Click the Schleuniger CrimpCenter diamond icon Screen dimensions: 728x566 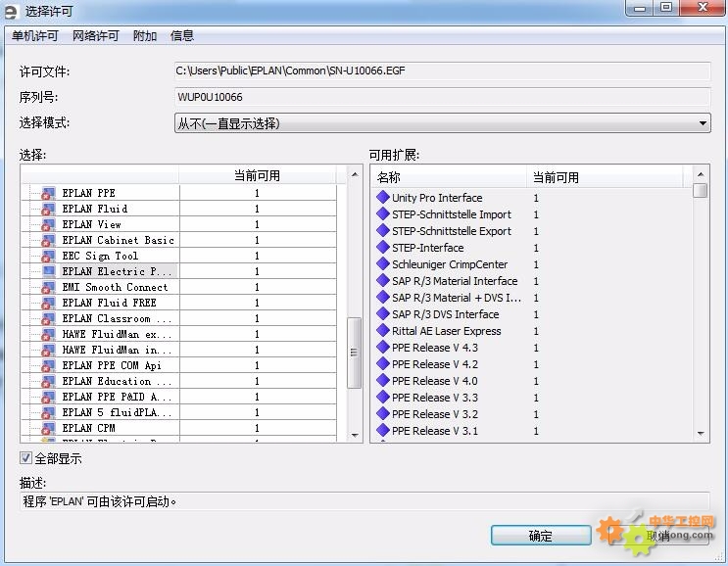click(382, 264)
